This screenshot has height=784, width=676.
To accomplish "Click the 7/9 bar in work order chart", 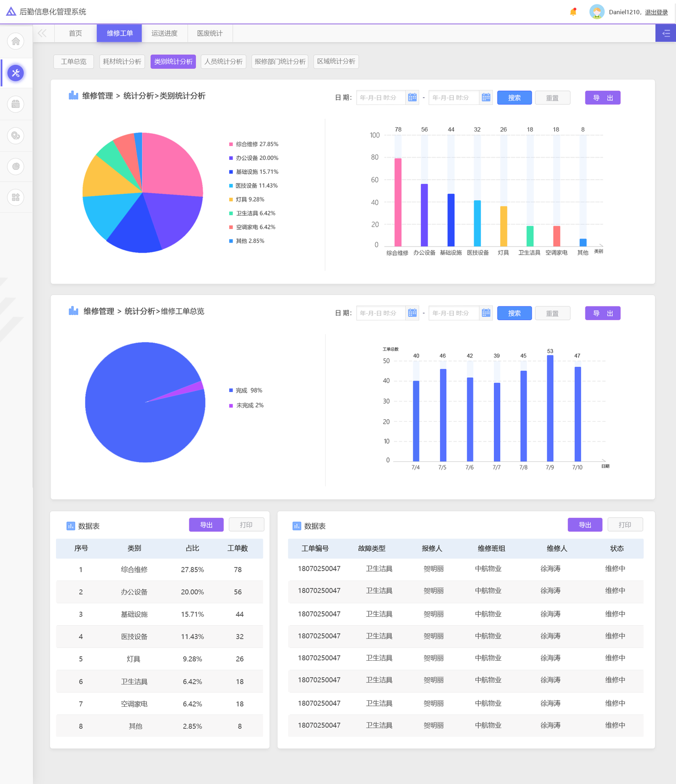I will point(550,408).
